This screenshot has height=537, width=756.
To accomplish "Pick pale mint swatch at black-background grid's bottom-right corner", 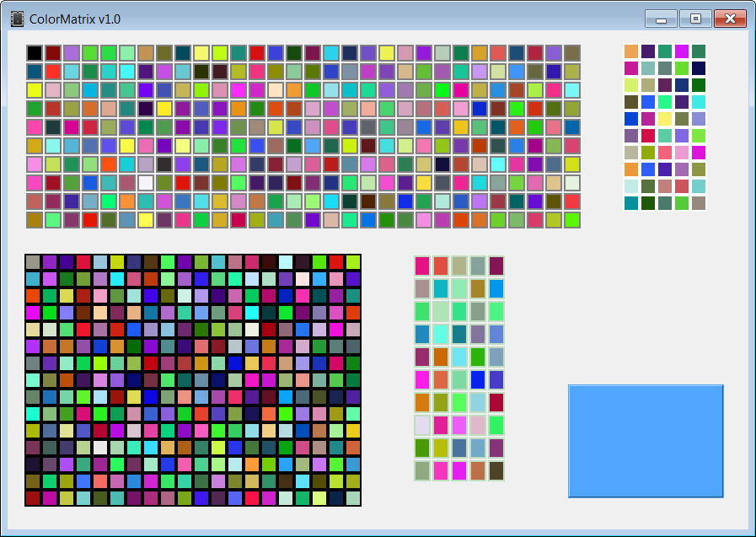I will 353,498.
